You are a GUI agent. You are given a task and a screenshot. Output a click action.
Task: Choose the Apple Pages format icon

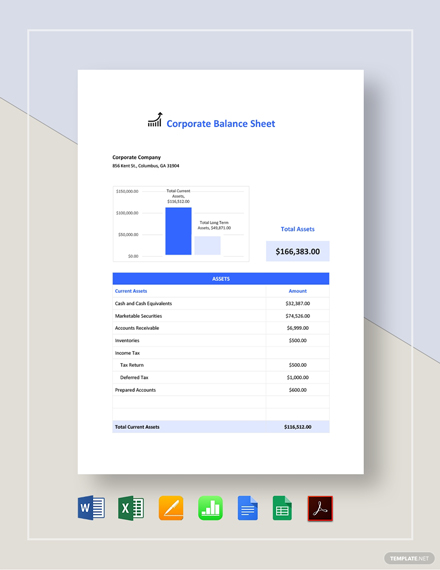click(171, 508)
